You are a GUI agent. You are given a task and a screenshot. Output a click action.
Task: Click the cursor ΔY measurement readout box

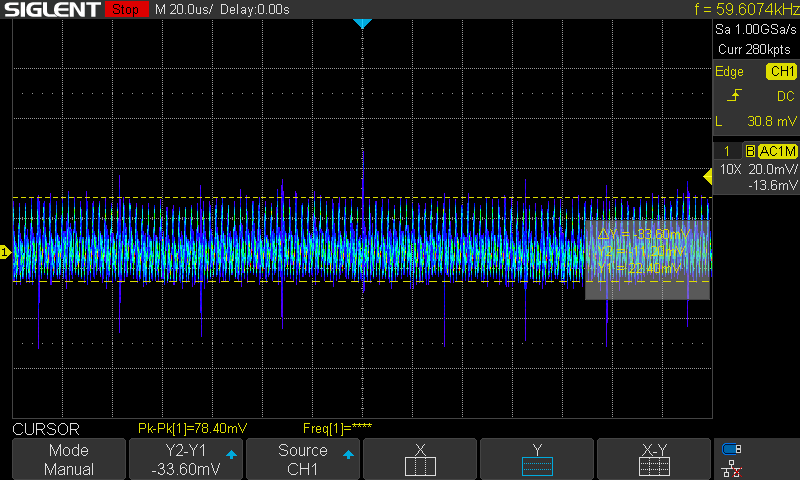pyautogui.click(x=647, y=250)
